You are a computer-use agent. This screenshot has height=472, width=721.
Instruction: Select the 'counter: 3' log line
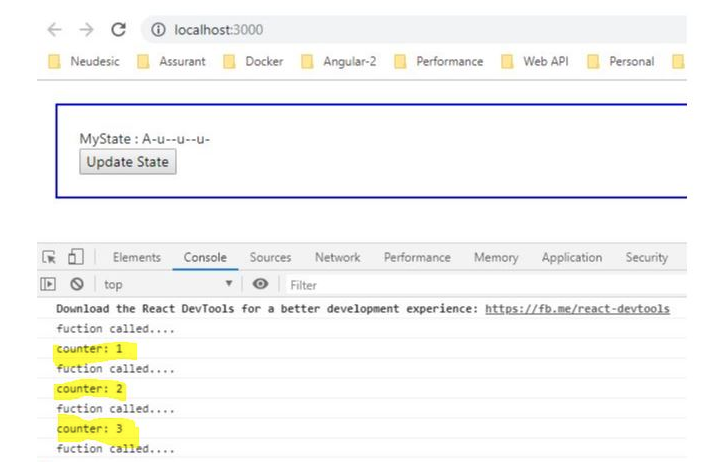(90, 429)
